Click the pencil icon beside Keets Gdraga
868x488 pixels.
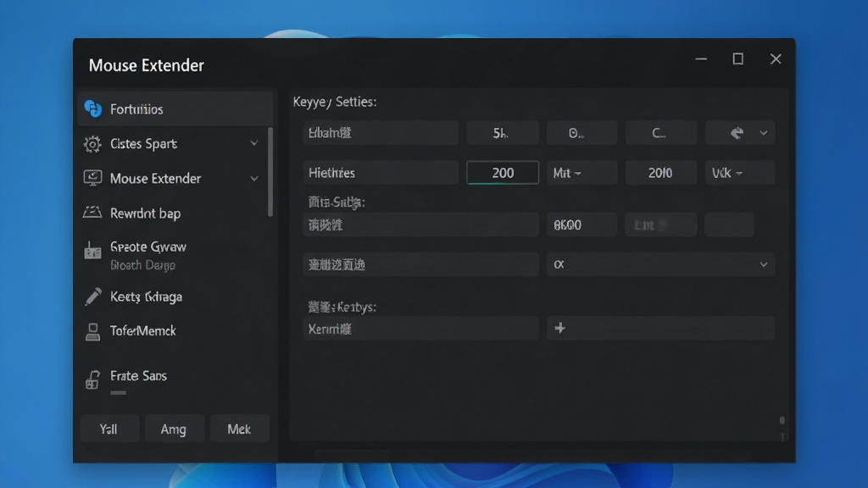point(93,297)
